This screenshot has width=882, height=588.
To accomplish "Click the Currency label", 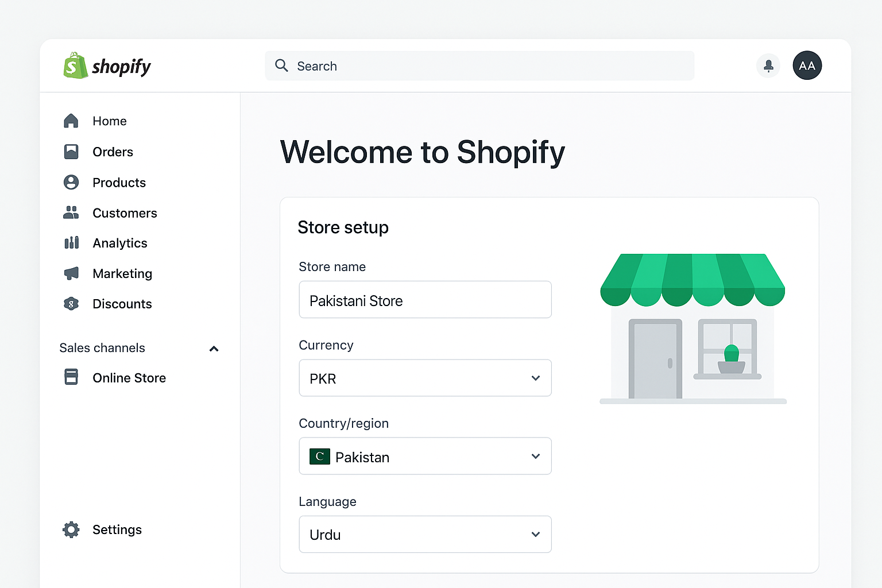I will pyautogui.click(x=326, y=345).
